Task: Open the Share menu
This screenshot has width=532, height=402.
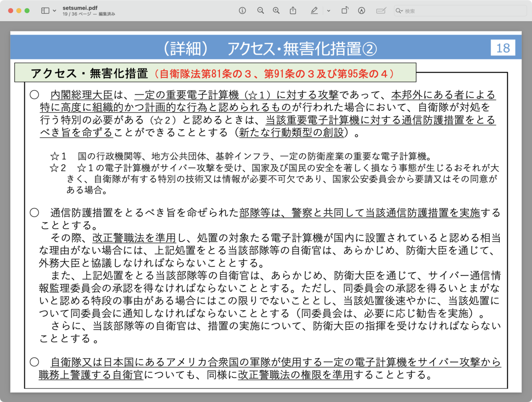Action: pos(293,11)
